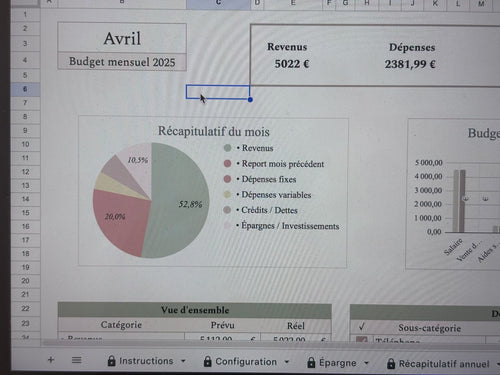Toggle the checkbox next to Téléphone row
This screenshot has width=500, height=375.
tap(362, 339)
